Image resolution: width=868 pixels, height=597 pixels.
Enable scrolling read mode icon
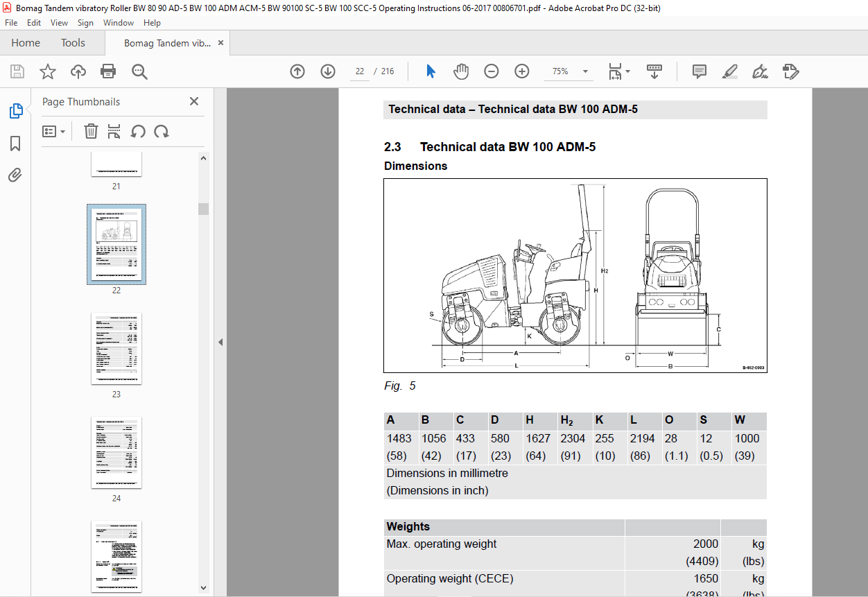(x=654, y=71)
